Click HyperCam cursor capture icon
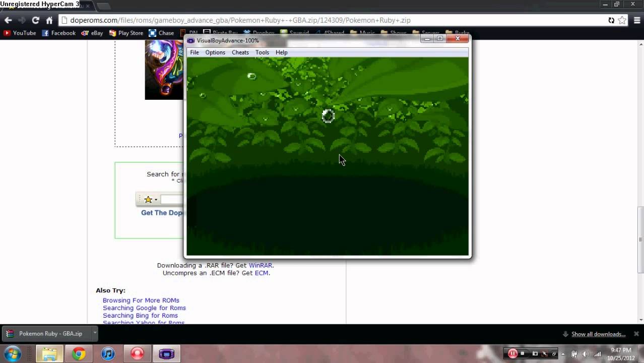 tap(545, 353)
